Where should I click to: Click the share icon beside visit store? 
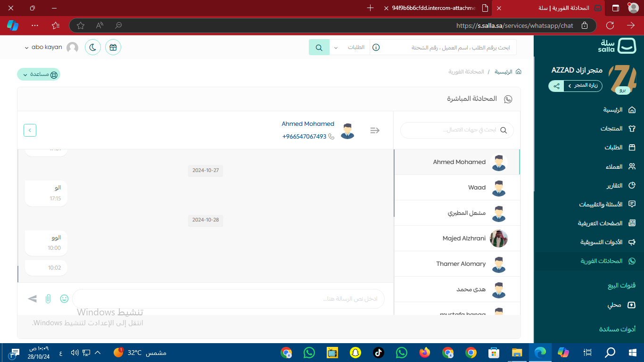(x=557, y=86)
